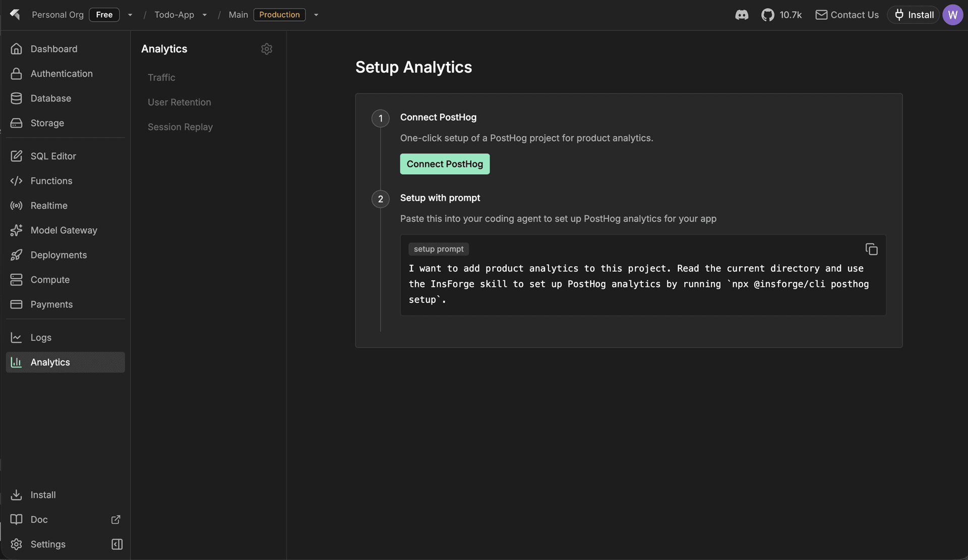Go to the Functions menu item

click(x=66, y=181)
